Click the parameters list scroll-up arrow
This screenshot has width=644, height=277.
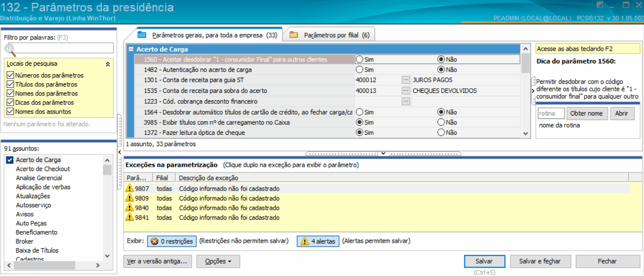click(x=525, y=49)
